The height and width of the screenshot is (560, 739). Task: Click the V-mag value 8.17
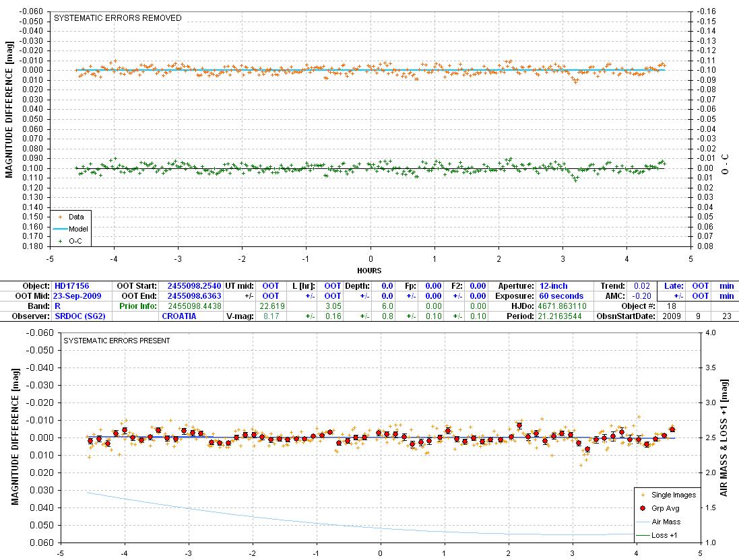[271, 316]
